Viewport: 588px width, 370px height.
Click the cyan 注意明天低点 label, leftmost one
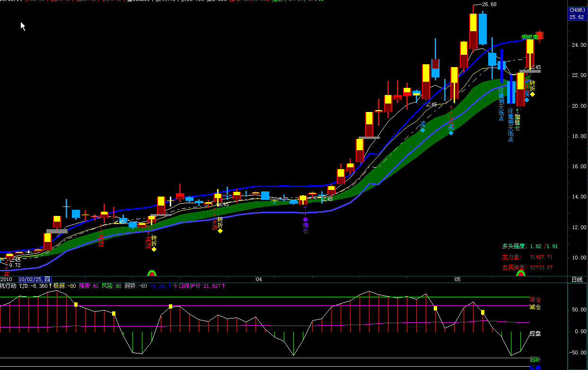click(501, 103)
